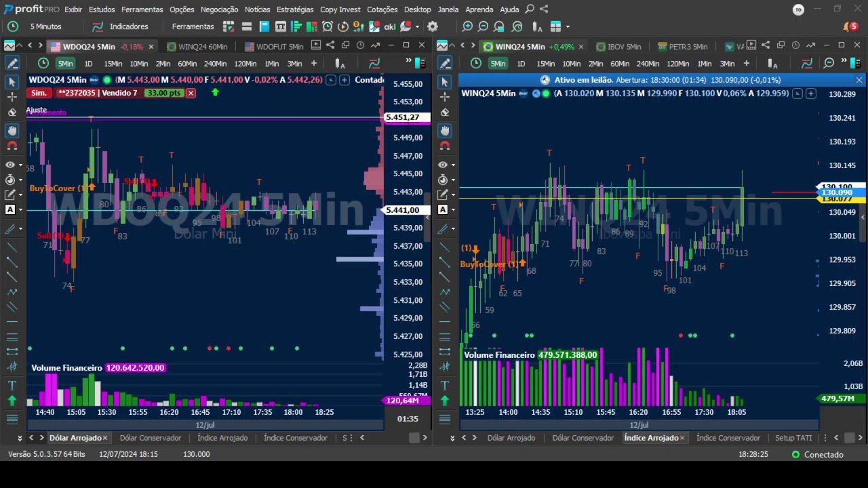Pick the crosshair cursor tool on left chart
The width and height of the screenshot is (868, 488).
point(12,97)
